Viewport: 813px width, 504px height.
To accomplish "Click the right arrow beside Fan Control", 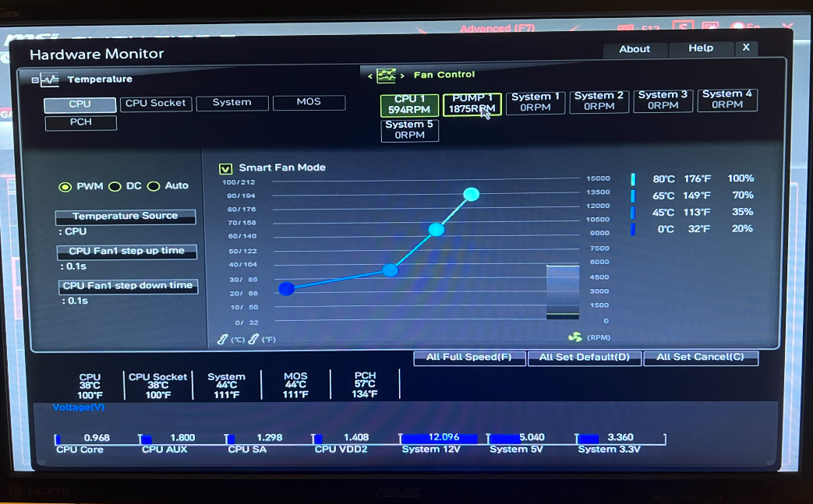I will pyautogui.click(x=402, y=76).
